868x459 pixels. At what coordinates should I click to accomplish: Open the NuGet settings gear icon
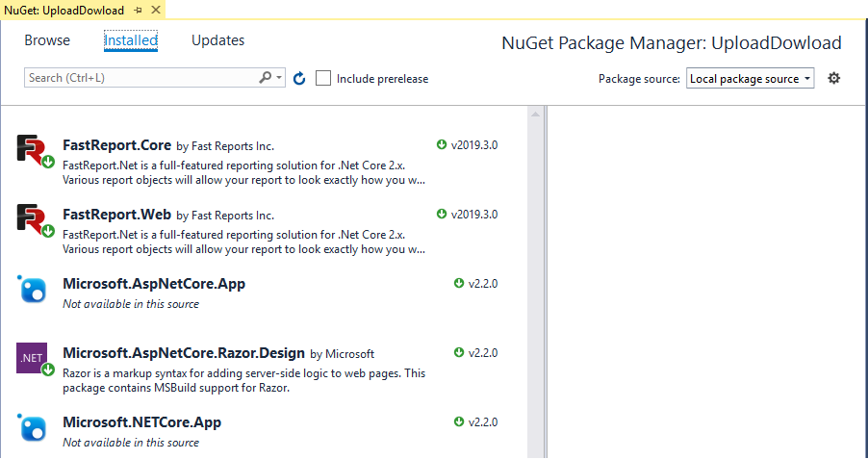point(833,78)
